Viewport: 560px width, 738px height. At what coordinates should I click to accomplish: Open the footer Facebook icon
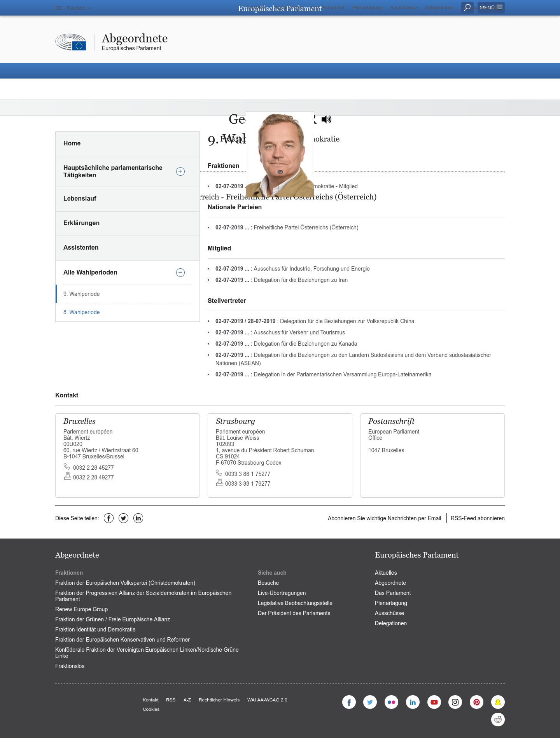coord(349,702)
